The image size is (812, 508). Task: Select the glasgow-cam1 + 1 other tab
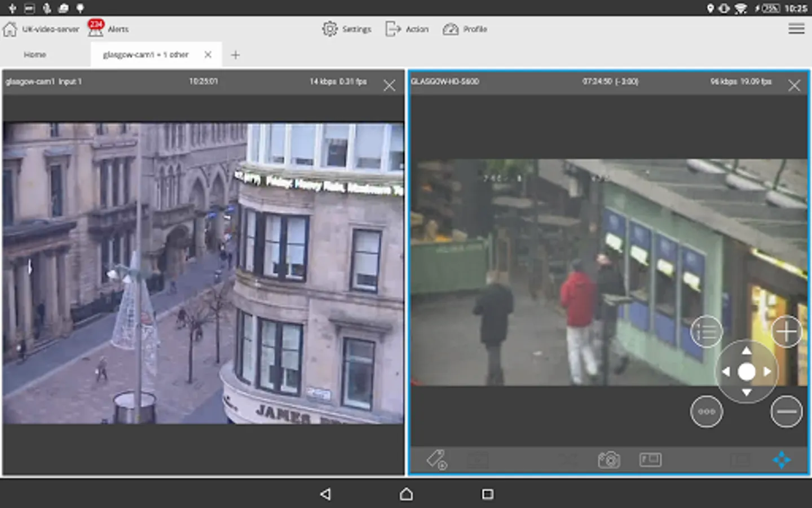click(x=145, y=55)
